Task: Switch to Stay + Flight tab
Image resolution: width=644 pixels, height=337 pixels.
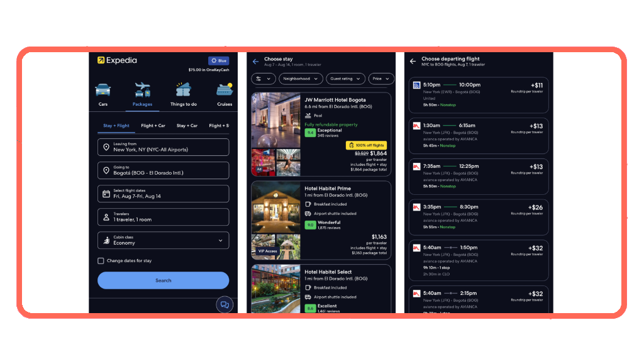Action: coord(116,126)
